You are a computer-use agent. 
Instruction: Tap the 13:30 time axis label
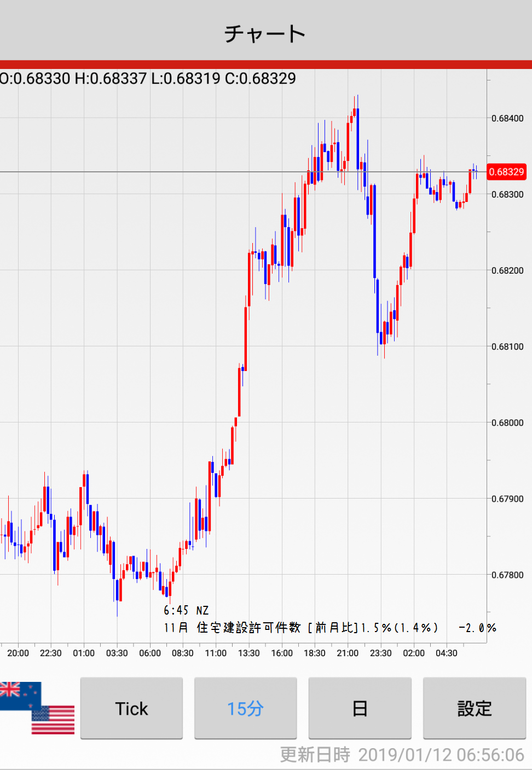(x=248, y=653)
